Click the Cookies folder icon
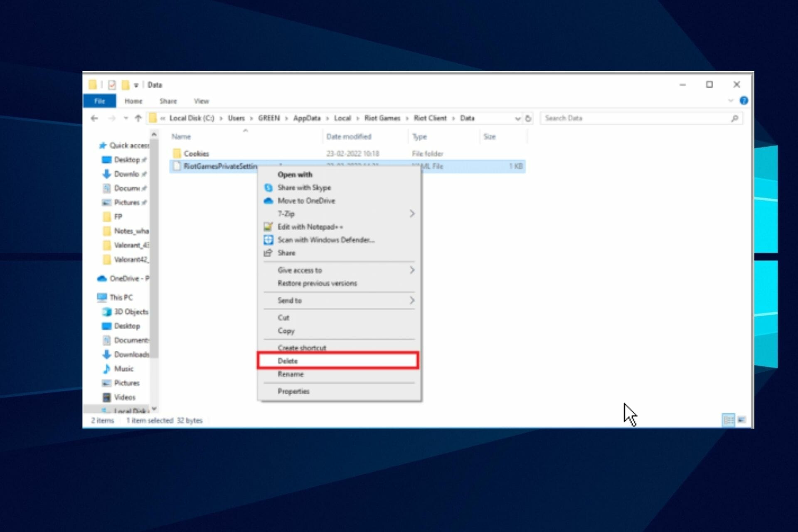Image resolution: width=798 pixels, height=532 pixels. 177,153
